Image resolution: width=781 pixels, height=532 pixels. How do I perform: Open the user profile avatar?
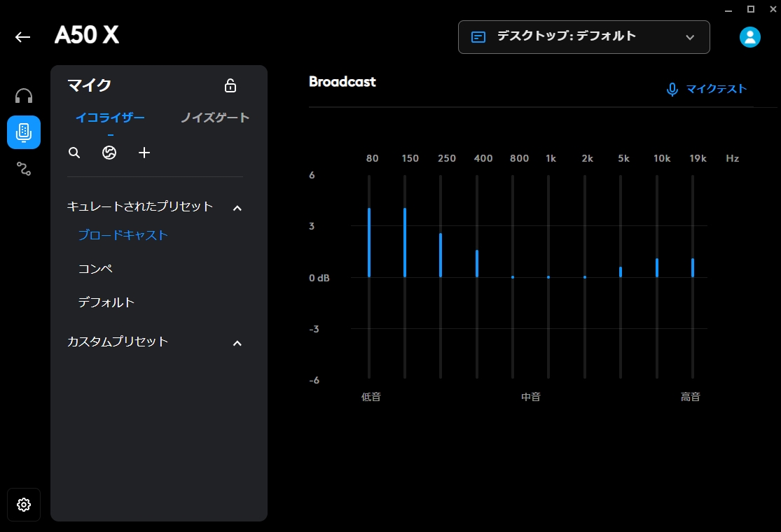(749, 36)
